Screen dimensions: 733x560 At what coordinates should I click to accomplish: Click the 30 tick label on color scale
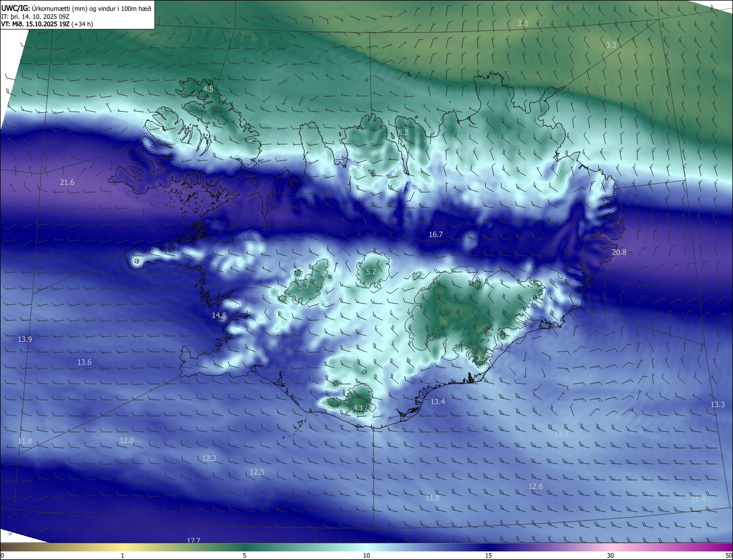610,556
